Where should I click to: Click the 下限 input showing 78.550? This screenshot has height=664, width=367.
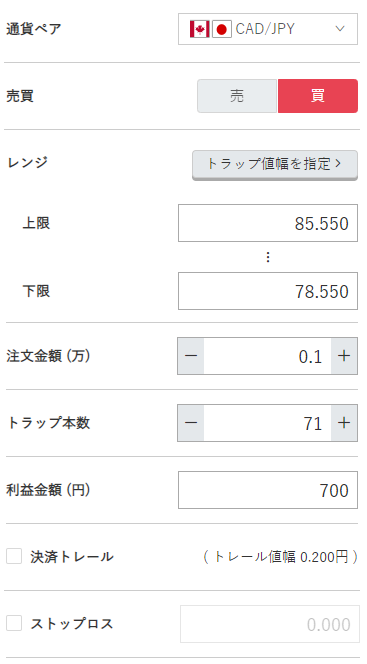click(268, 291)
